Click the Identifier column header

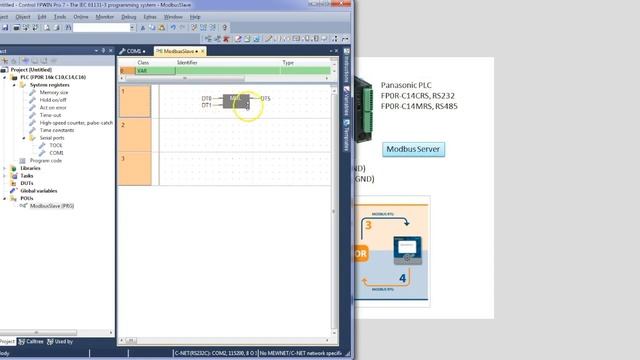click(x=187, y=62)
